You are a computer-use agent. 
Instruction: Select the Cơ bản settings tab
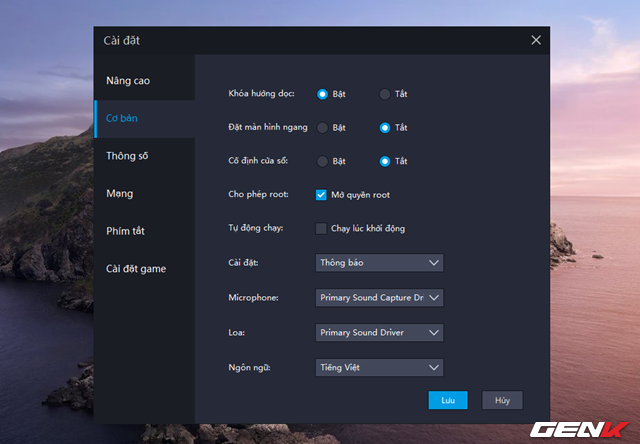[144, 118]
